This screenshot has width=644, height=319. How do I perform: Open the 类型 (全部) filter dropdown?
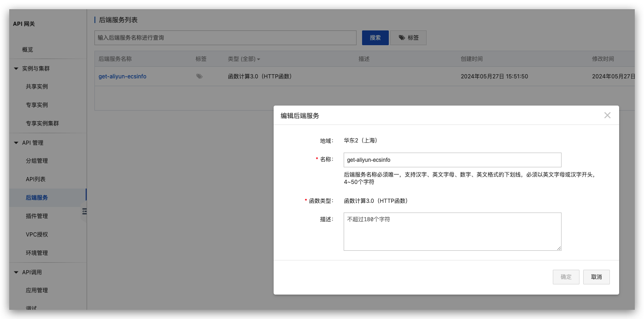[x=244, y=59]
